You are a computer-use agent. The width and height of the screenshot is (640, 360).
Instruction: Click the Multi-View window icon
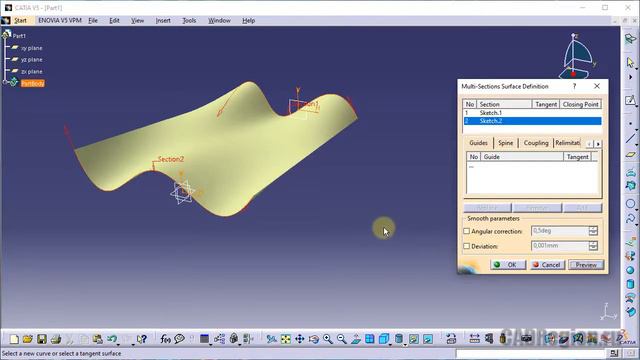(x=370, y=339)
